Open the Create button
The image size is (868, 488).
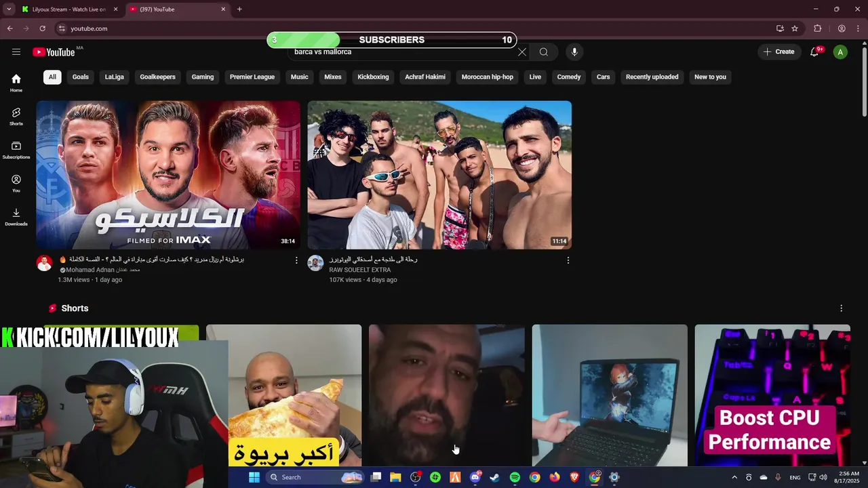click(x=778, y=52)
